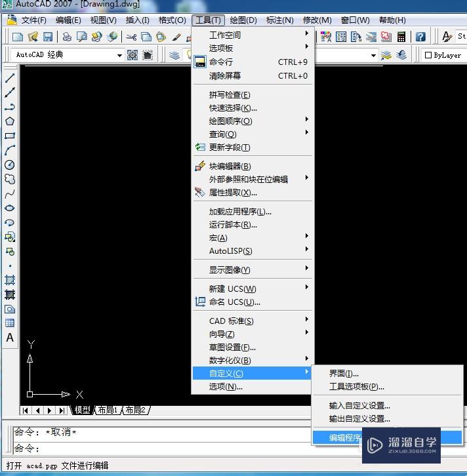Expand the AutoLISP(S) submenu
The width and height of the screenshot is (467, 476).
pyautogui.click(x=253, y=250)
